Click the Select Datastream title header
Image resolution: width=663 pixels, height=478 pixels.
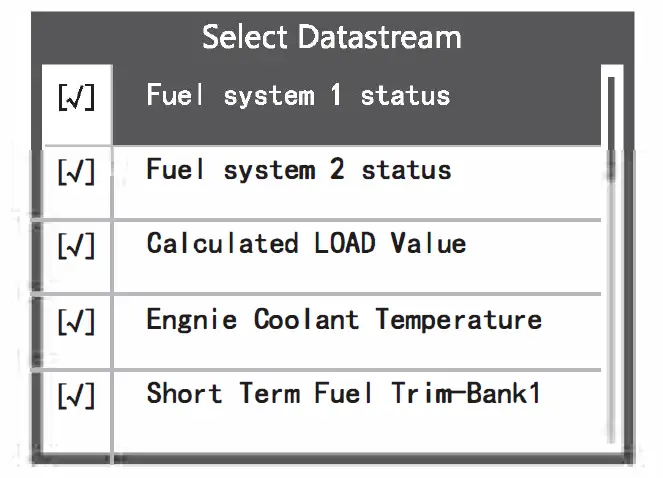[x=332, y=38]
